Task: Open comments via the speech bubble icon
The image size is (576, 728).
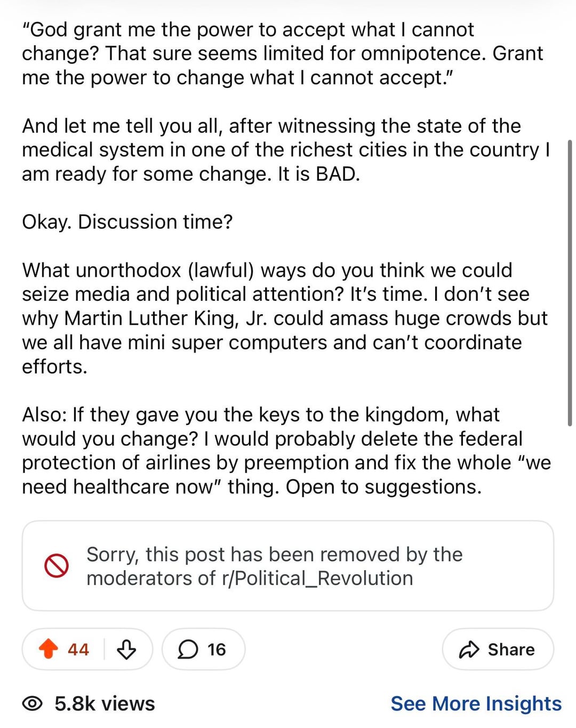Action: pos(187,650)
